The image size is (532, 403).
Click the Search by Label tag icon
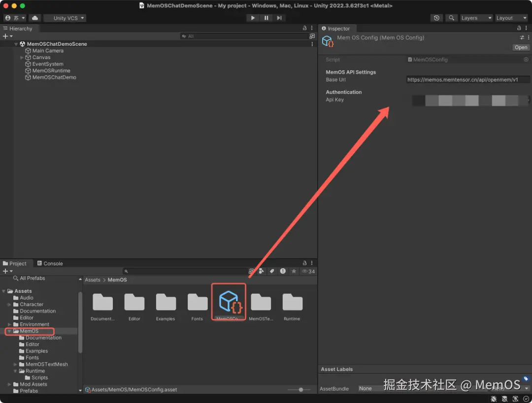coord(272,271)
